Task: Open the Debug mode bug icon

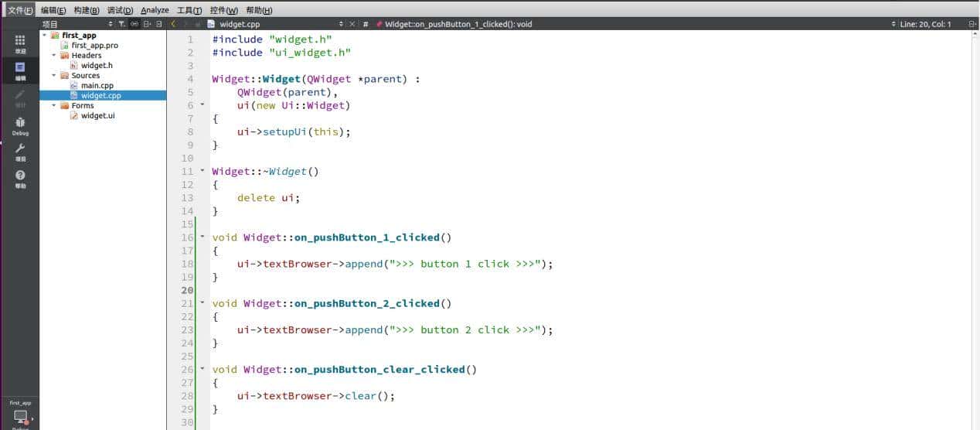Action: pyautogui.click(x=20, y=125)
